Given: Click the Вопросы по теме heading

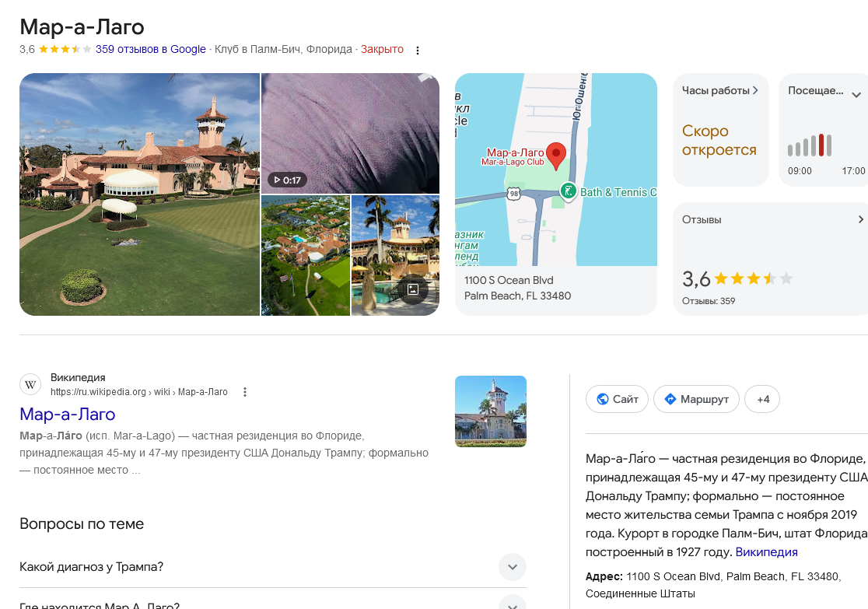Looking at the screenshot, I should click(x=82, y=523).
